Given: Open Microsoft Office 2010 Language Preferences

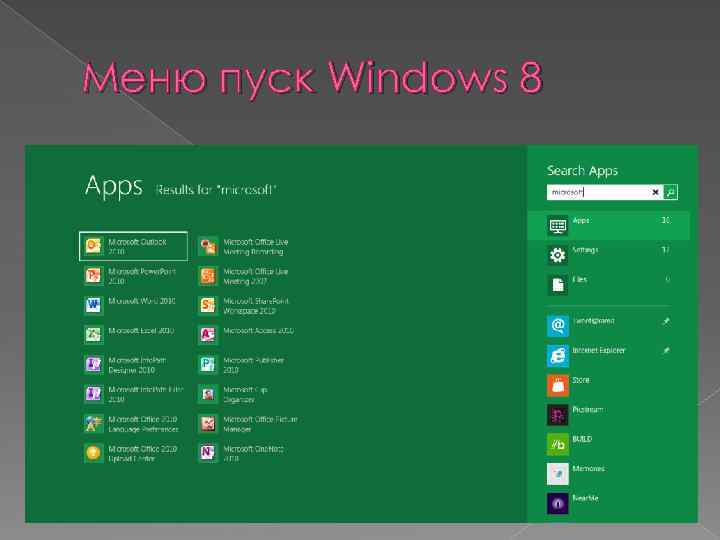Looking at the screenshot, I should (133, 424).
